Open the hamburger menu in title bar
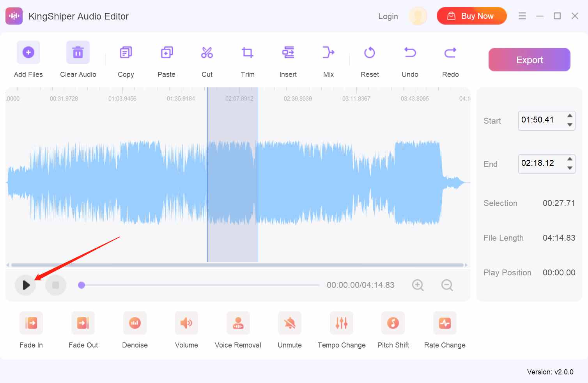 pyautogui.click(x=522, y=16)
